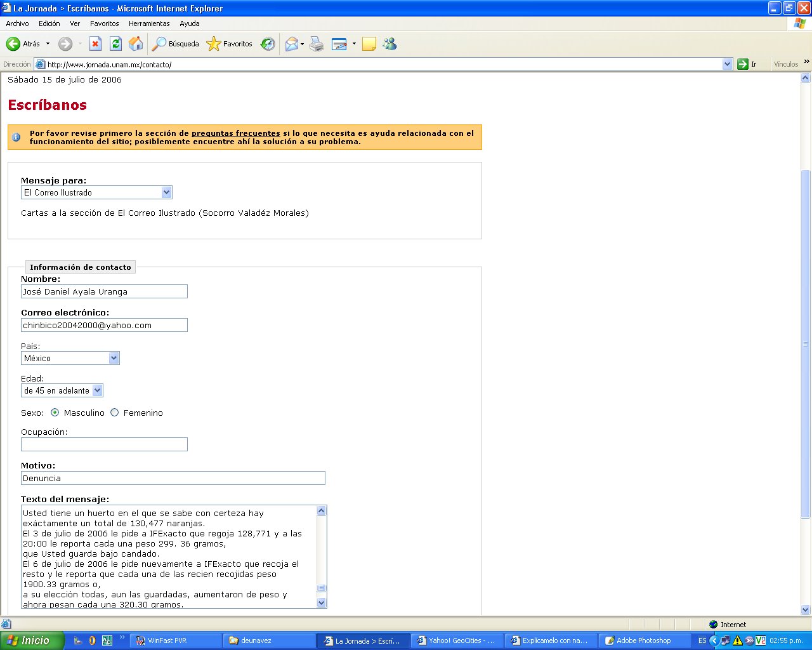Click the Atrás back arrow icon
This screenshot has width=812, height=650.
(13, 44)
